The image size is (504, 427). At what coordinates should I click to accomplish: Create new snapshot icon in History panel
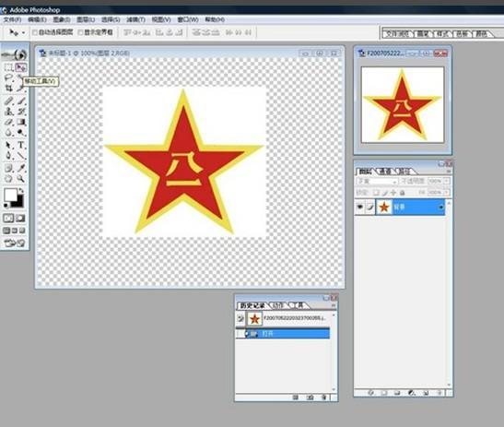tap(310, 397)
